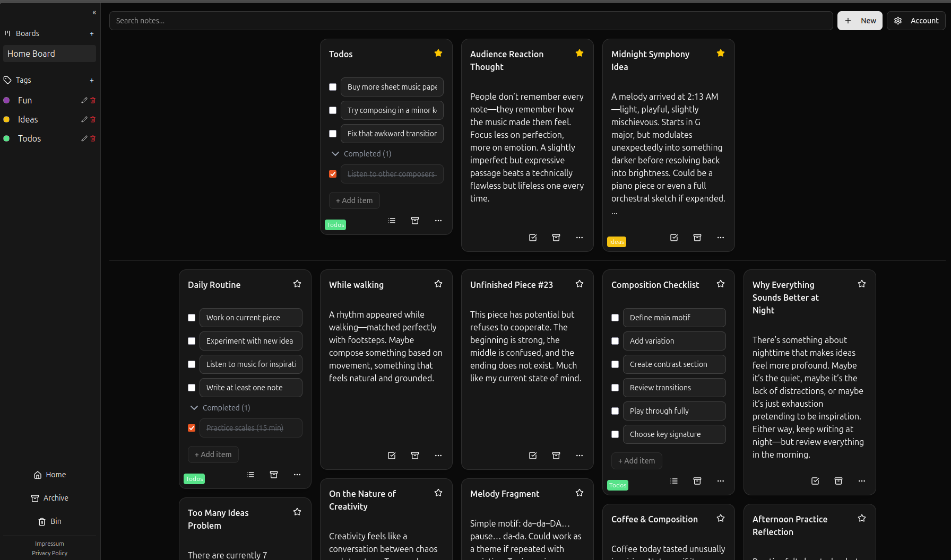Screen dimensions: 951x560
Task: Add a new tag with the plus icon
Action: pyautogui.click(x=92, y=80)
